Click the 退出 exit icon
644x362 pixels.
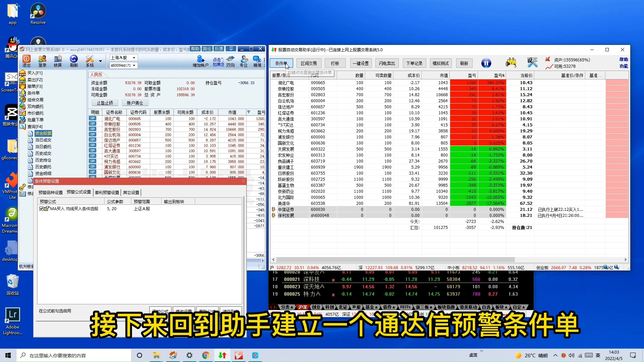point(26,61)
